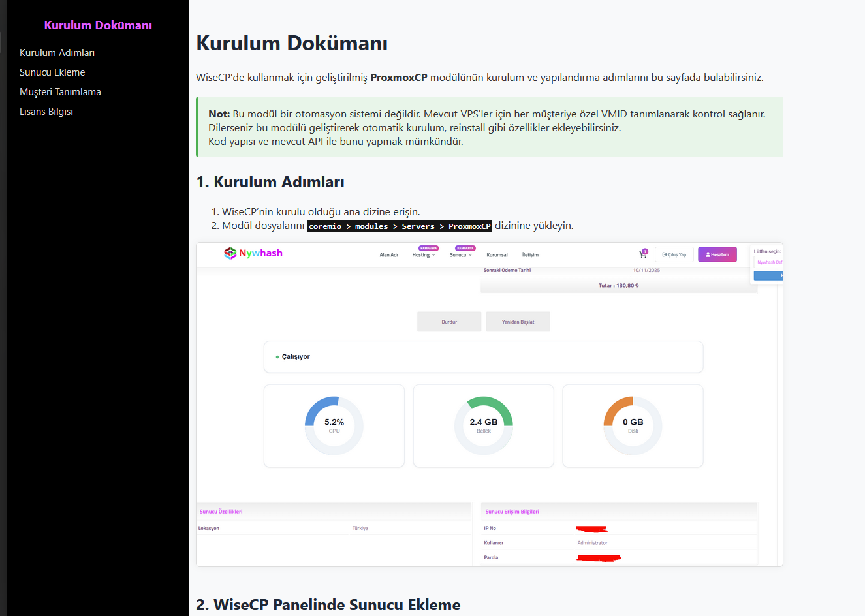Open the shopping cart icon
Viewport: 865px width, 616px height.
click(643, 254)
